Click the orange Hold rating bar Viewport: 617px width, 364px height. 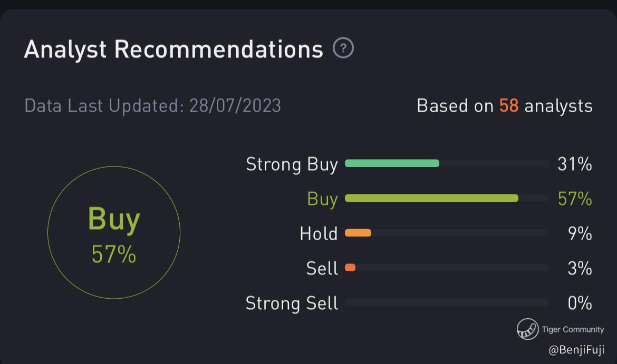(x=358, y=233)
